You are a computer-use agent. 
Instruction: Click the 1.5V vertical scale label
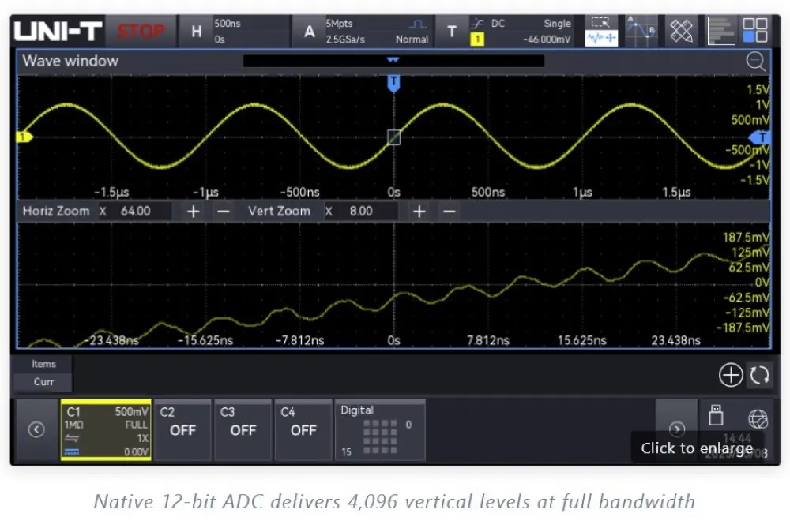(x=758, y=90)
